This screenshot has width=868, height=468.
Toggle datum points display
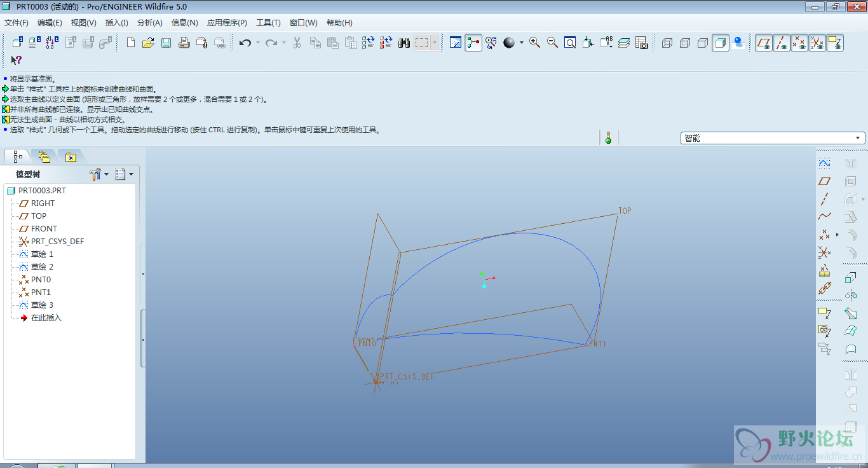[x=799, y=43]
